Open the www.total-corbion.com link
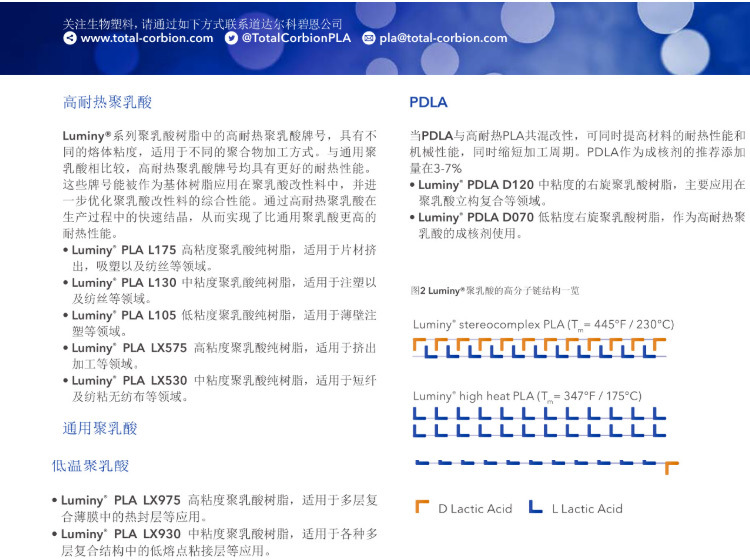Viewport: 750px width, 560px height. click(x=147, y=38)
